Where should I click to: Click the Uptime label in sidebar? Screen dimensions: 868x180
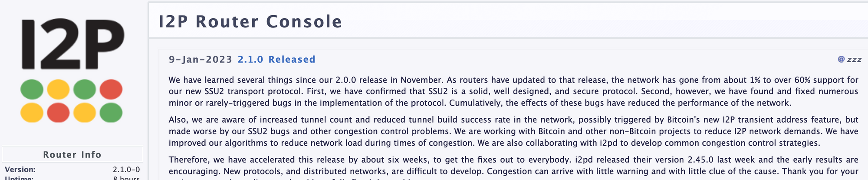coord(20,178)
